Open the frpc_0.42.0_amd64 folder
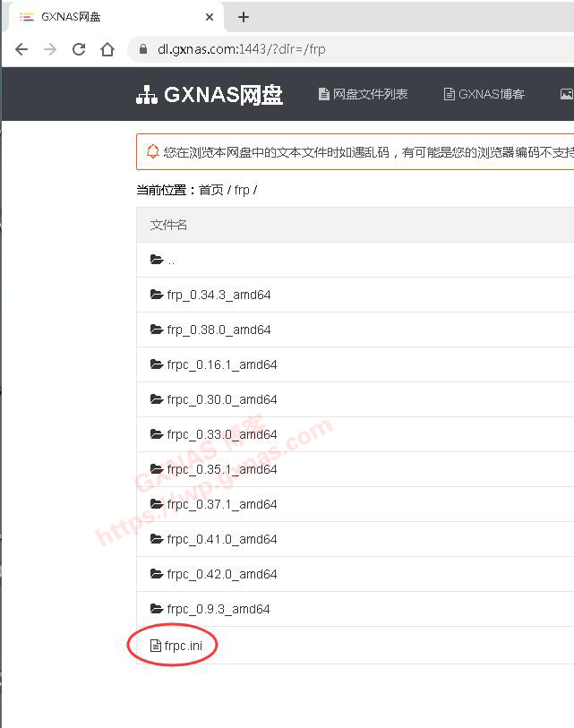Viewport: 574px width, 728px height. (x=221, y=574)
